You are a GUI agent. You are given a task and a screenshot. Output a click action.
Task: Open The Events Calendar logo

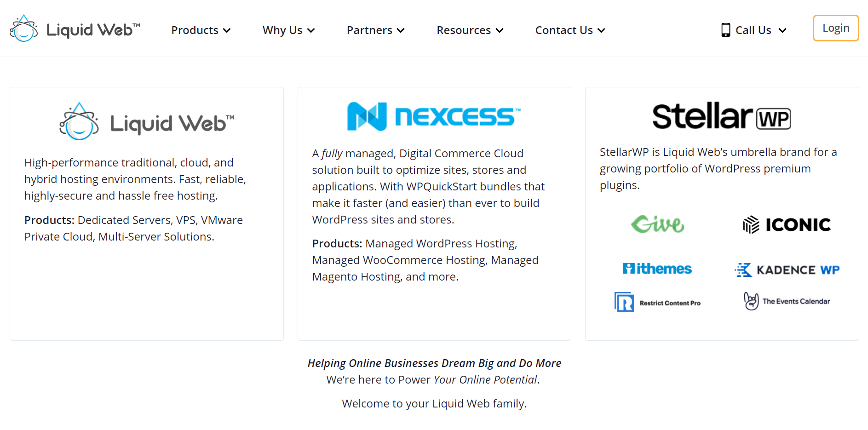pos(787,301)
